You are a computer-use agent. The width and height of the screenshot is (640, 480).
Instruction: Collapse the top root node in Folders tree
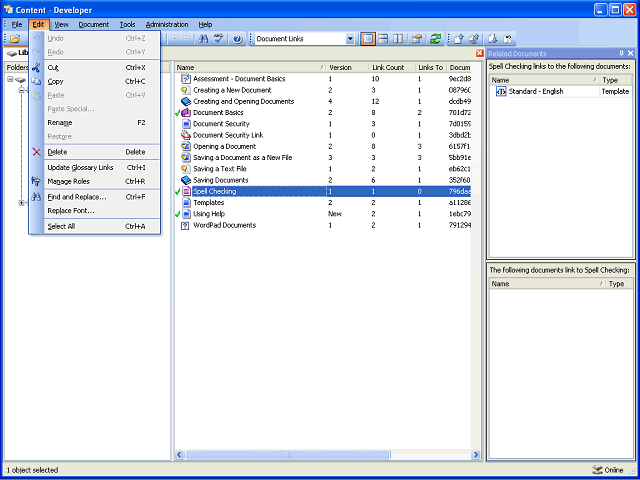point(10,80)
